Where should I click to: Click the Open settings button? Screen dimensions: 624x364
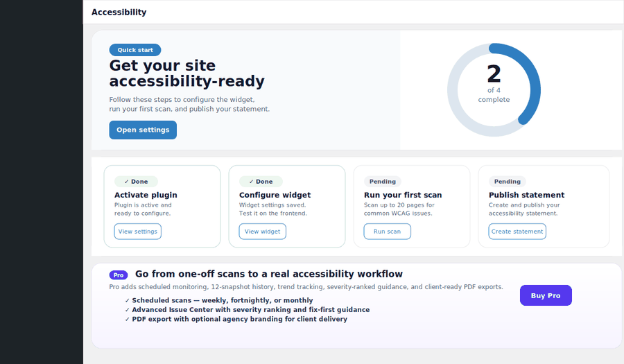click(143, 130)
